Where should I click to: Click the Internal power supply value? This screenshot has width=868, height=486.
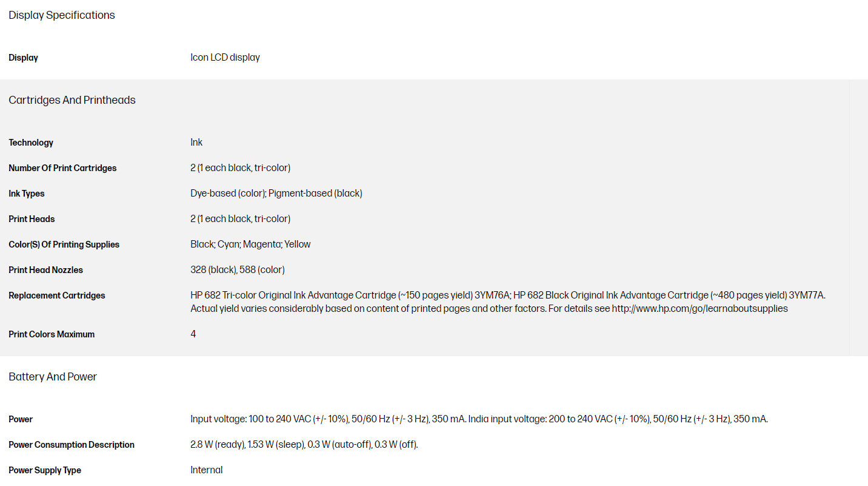click(207, 470)
